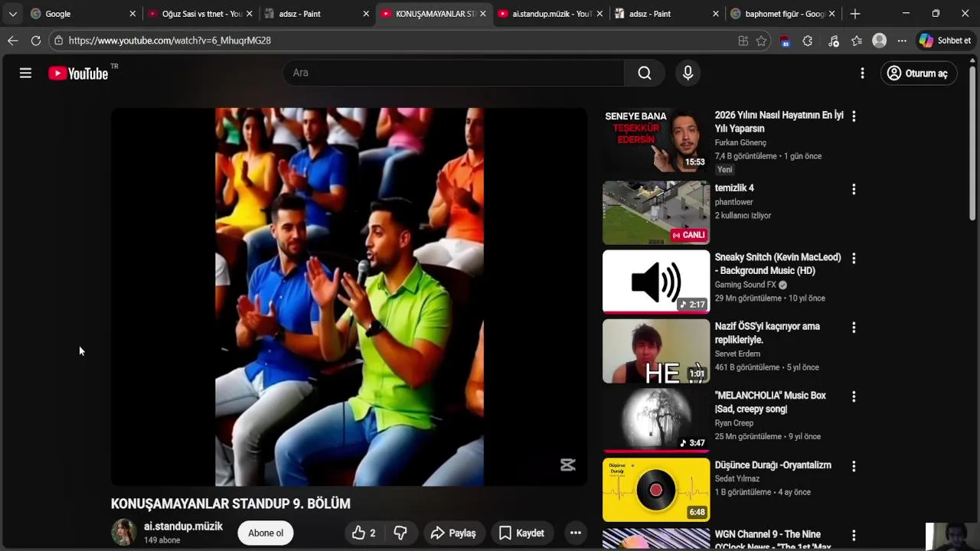Click Gaming Sound FX channel name
Viewport: 980px width, 551px height.
point(746,285)
